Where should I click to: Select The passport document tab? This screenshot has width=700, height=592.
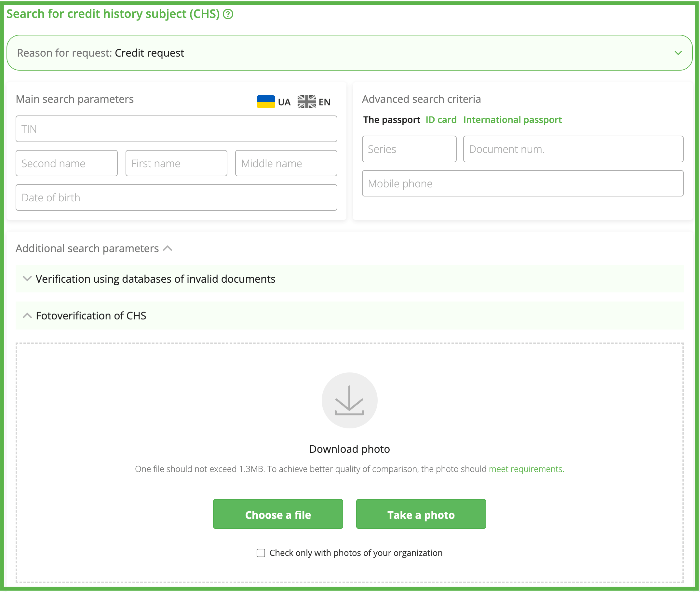pos(391,120)
